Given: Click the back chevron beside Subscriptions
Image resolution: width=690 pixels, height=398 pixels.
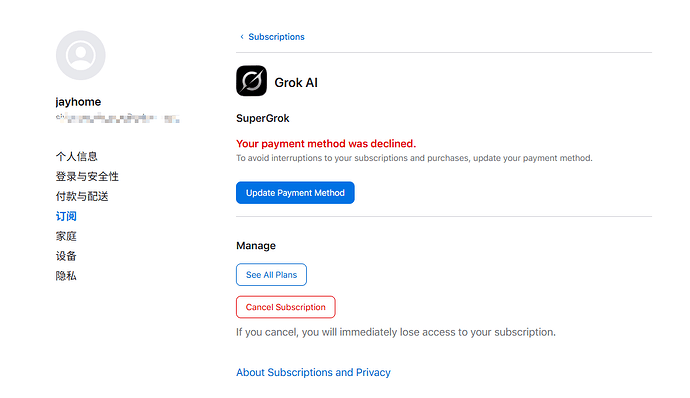Looking at the screenshot, I should click(x=242, y=37).
